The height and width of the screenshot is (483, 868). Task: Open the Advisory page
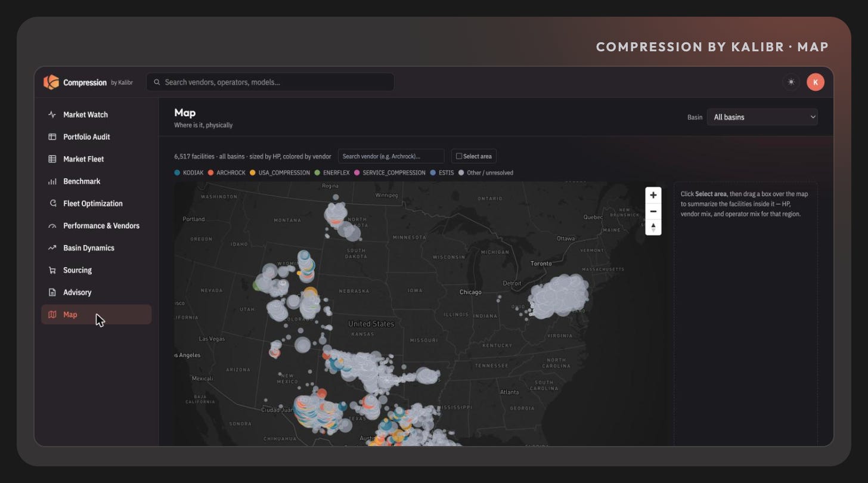(97, 292)
